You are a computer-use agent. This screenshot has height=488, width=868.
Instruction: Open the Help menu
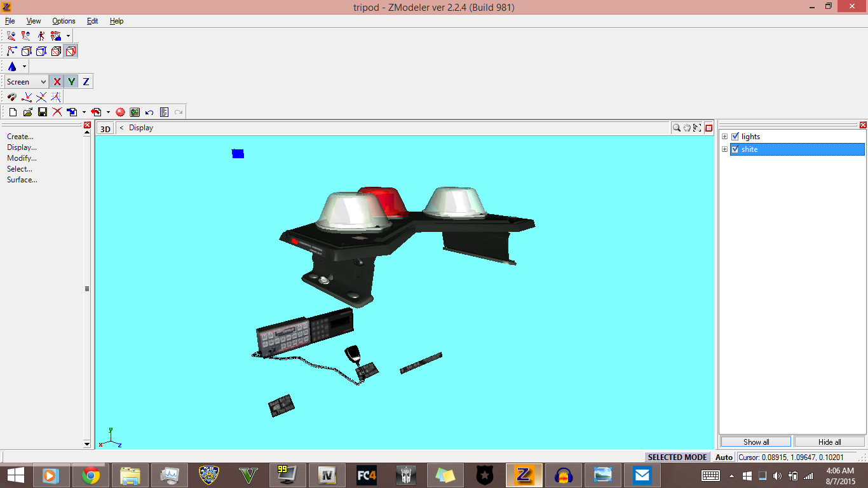point(116,21)
